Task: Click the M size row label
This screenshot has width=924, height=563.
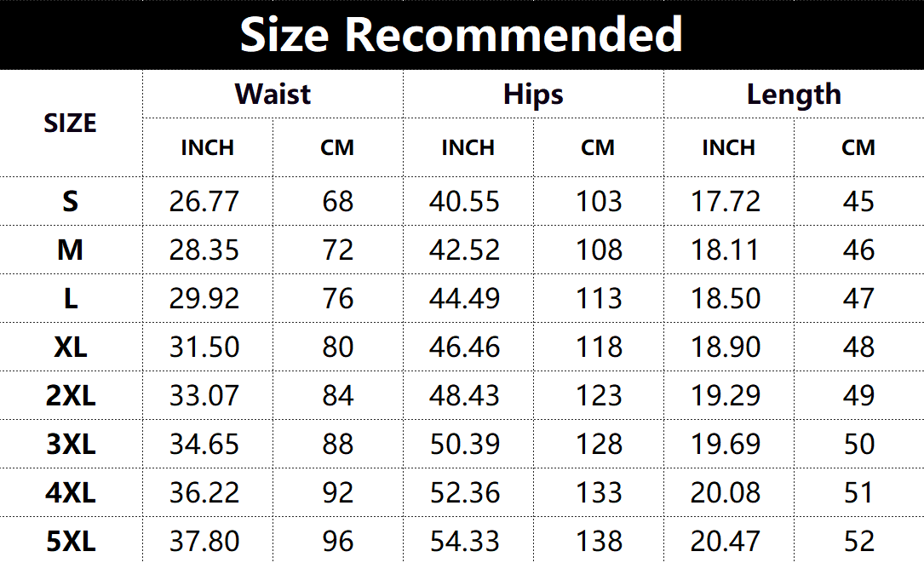Action: pyautogui.click(x=70, y=250)
